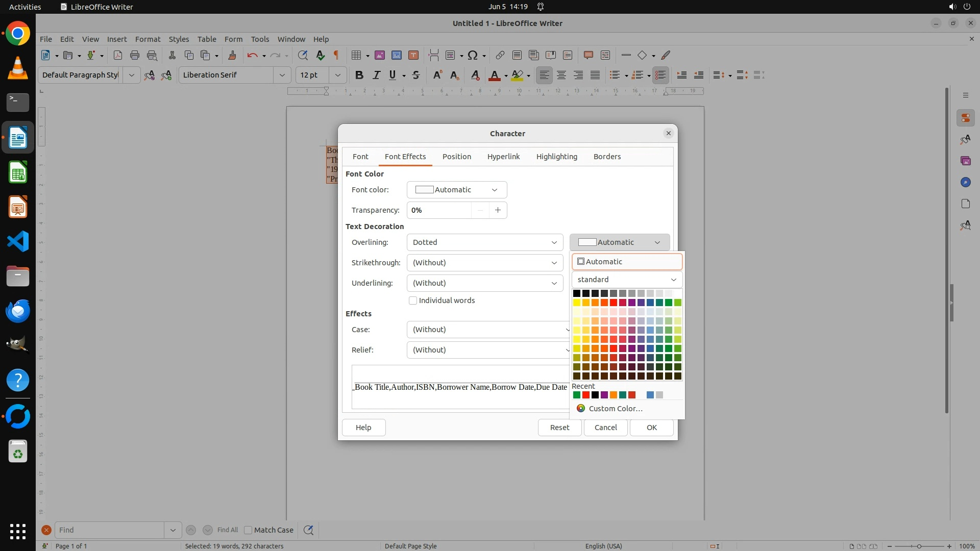Toggle formatting marks pilcrow icon
The width and height of the screenshot is (980, 551).
[x=336, y=55]
